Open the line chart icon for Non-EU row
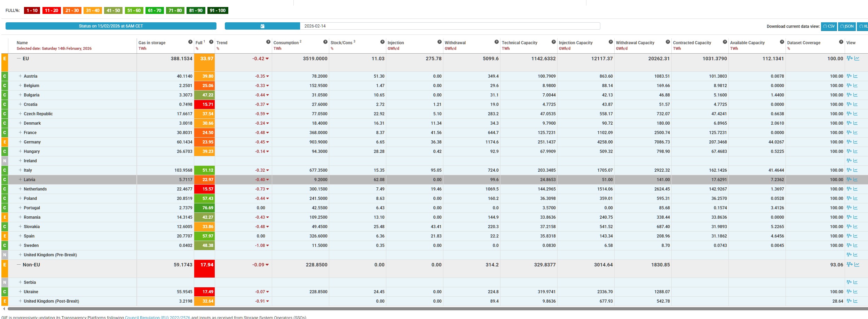 coord(857,265)
